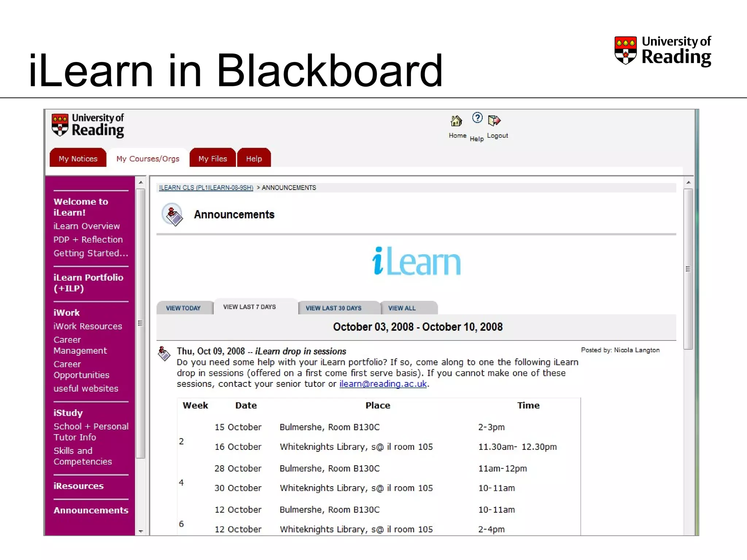Viewport: 747px width, 560px height.
Task: Open the Help question mark icon
Action: coord(477,118)
